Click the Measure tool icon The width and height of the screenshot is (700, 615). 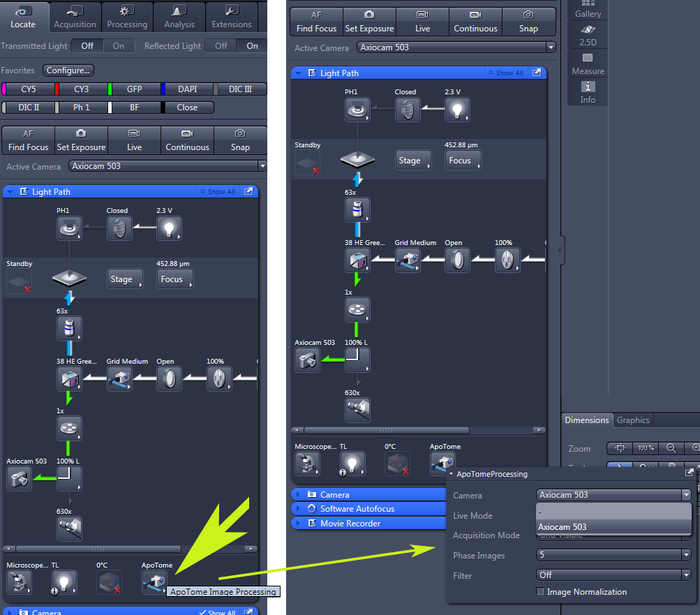click(x=588, y=64)
